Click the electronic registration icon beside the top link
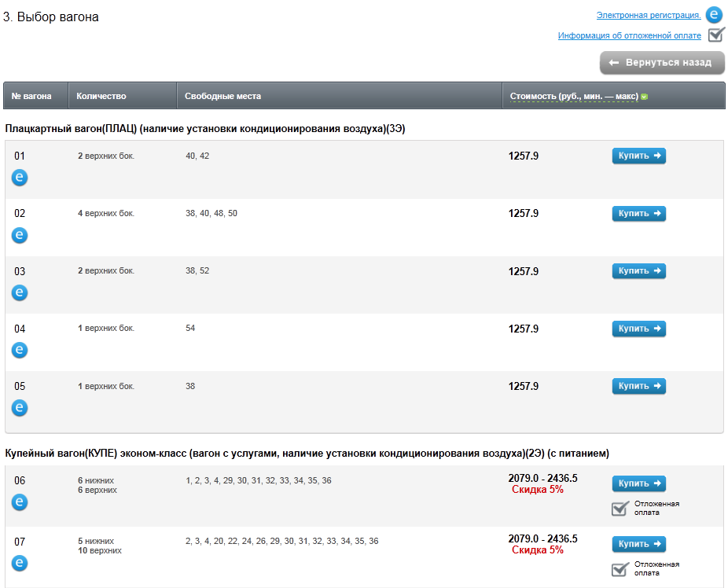Viewport: 728px width, 588px height. point(714,15)
